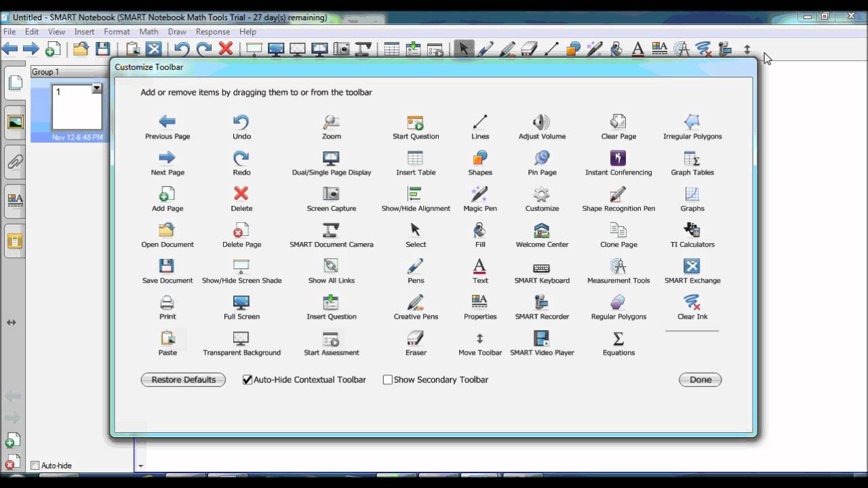Screen dimensions: 868x488
Task: Click the Clone Page icon
Action: tap(618, 230)
